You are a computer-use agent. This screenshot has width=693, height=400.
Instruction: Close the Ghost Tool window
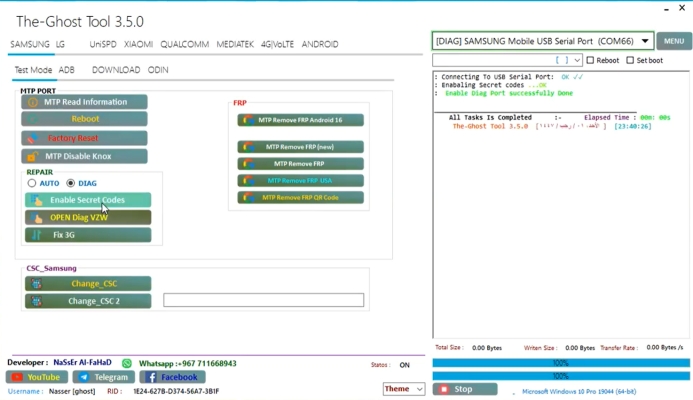click(682, 8)
